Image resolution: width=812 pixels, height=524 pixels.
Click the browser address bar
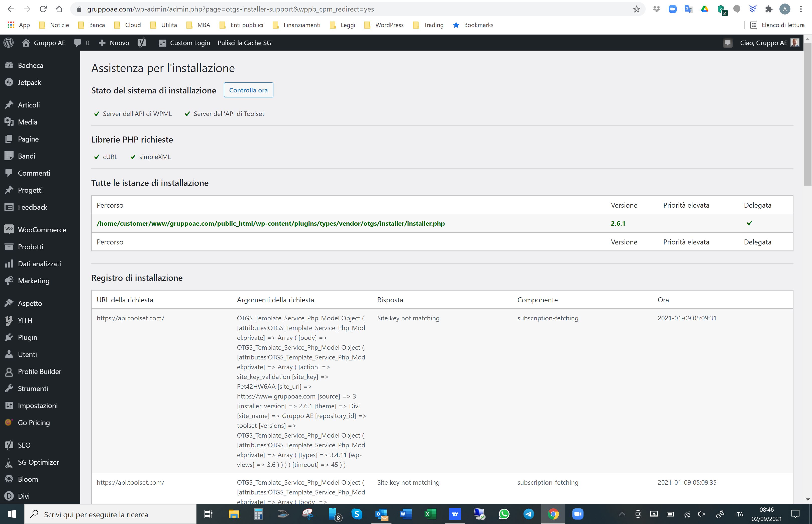click(357, 9)
